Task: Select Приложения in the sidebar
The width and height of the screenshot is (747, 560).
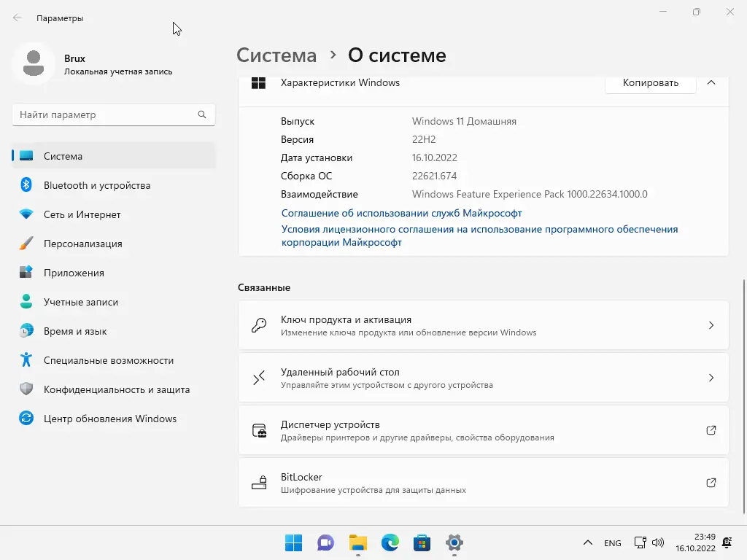Action: [74, 273]
